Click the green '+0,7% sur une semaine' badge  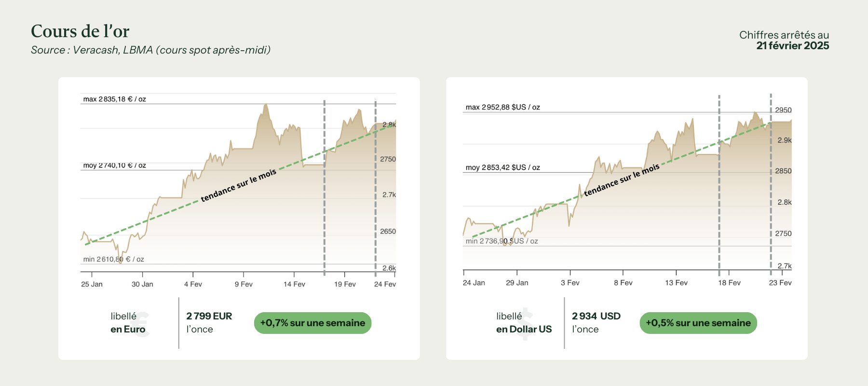tap(312, 323)
